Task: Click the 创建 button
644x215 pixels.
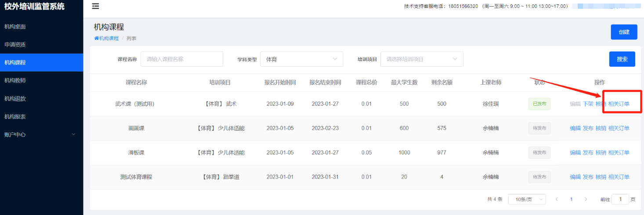Action: coord(624,32)
